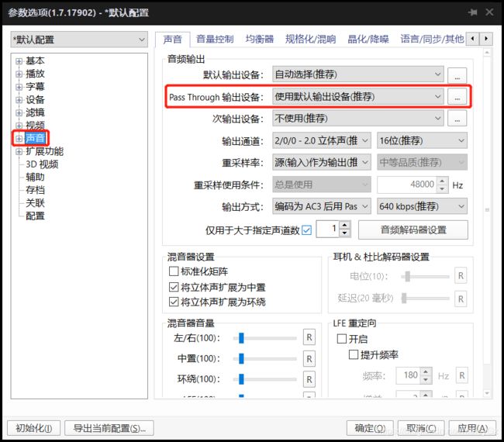Screen dimensions: 504x442
Task: Select 配置 in settings tree
Action: click(35, 216)
